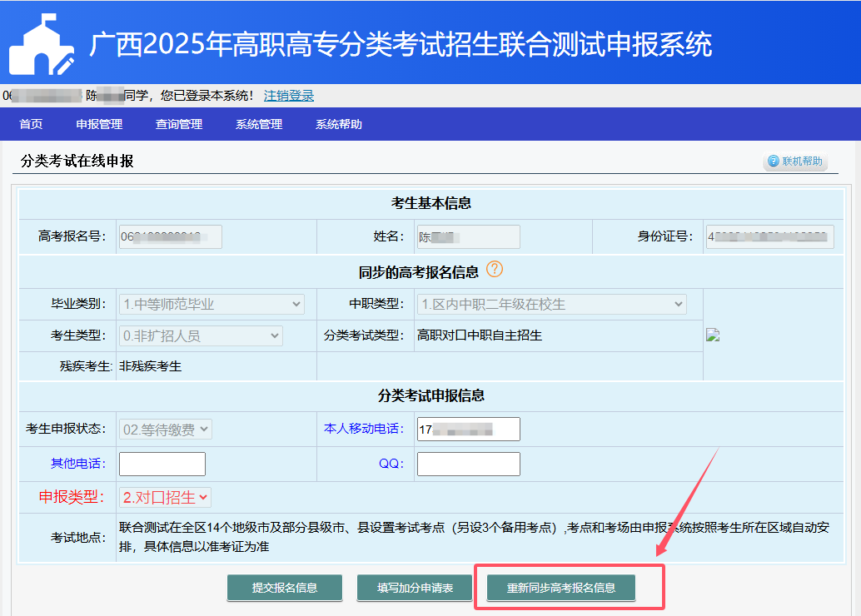Open 联机帮助 online help button
Viewport: 861px width, 616px height.
(x=795, y=161)
